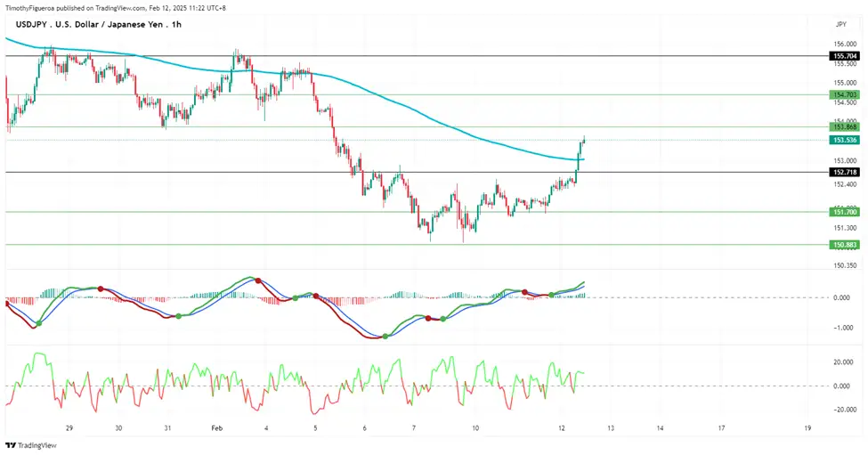Click the 30 date label on the time axis
The image size is (868, 455).
[118, 428]
